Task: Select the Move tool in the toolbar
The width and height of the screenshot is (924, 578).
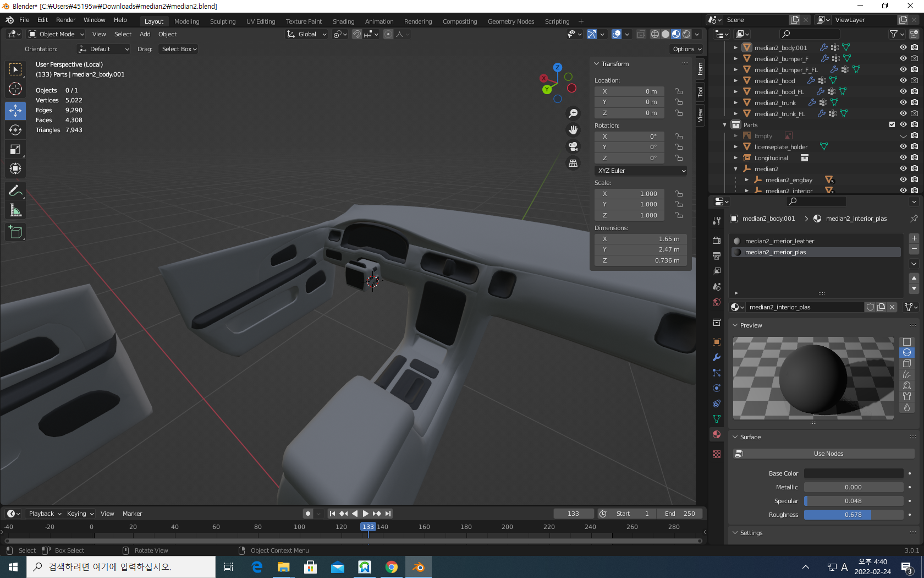Action: tap(15, 111)
